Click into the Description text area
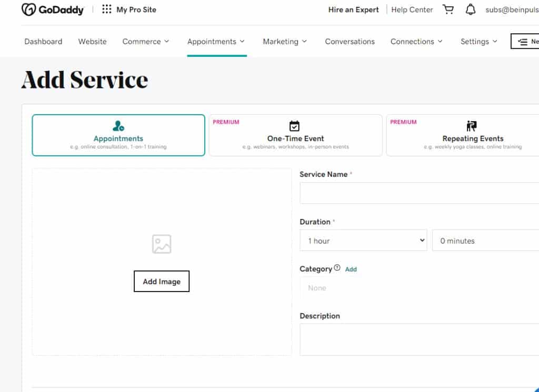 (x=419, y=339)
